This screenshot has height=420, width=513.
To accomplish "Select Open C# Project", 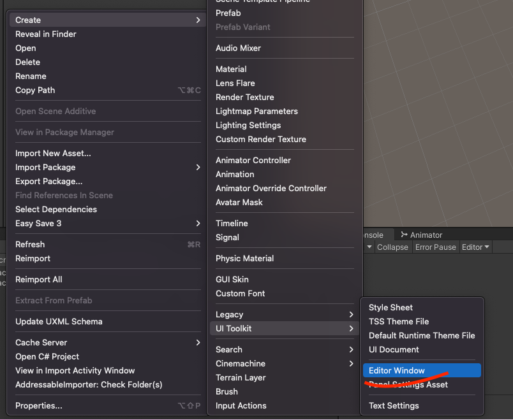I will point(107,357).
